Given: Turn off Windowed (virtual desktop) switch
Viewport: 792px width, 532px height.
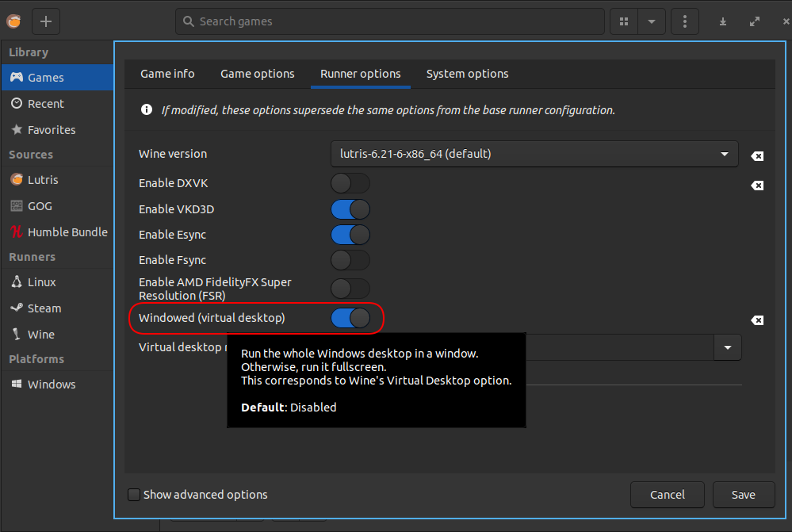Looking at the screenshot, I should click(350, 318).
